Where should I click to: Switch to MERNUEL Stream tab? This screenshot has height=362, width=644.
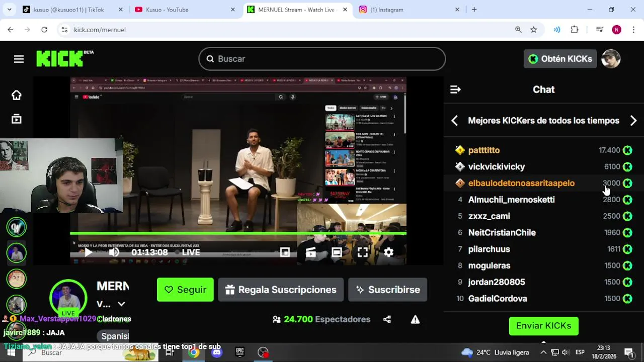297,10
